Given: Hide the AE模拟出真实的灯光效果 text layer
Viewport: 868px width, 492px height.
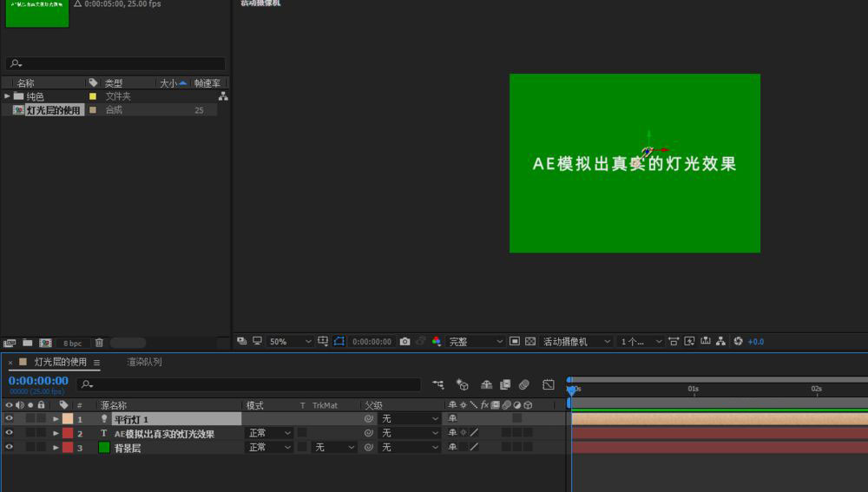Looking at the screenshot, I should [9, 433].
